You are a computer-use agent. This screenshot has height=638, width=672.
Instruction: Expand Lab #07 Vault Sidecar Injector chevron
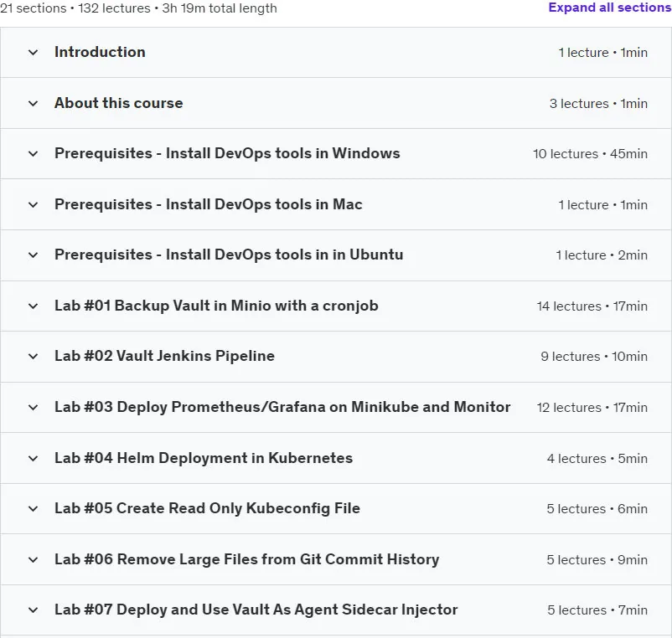point(33,610)
